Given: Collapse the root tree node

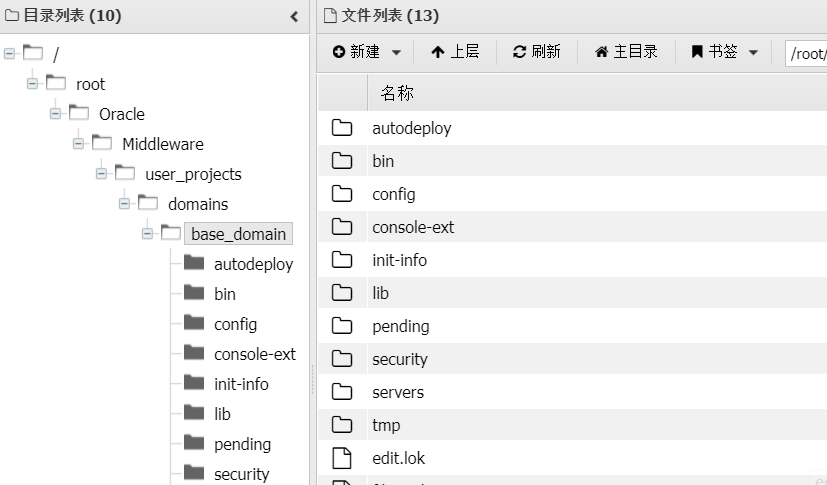Looking at the screenshot, I should [32, 83].
